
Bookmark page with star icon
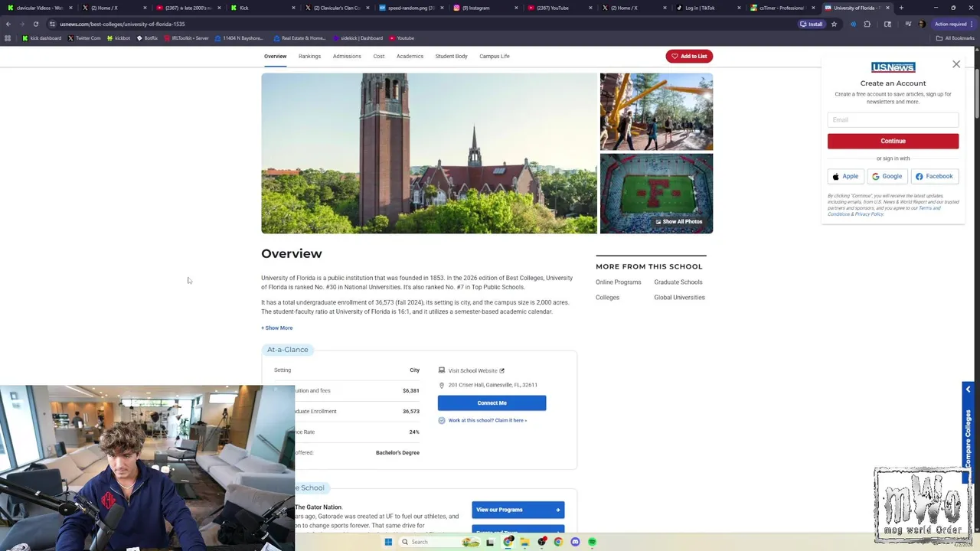pyautogui.click(x=834, y=24)
